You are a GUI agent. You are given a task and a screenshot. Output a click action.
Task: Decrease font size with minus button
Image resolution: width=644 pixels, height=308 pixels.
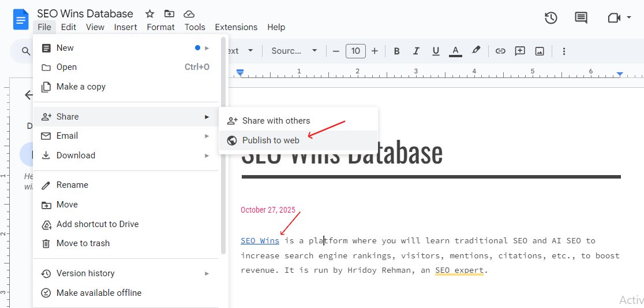[x=336, y=51]
